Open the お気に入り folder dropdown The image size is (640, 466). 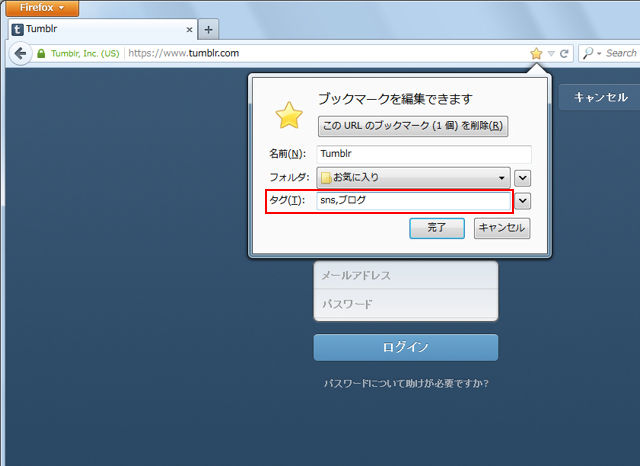pos(413,178)
